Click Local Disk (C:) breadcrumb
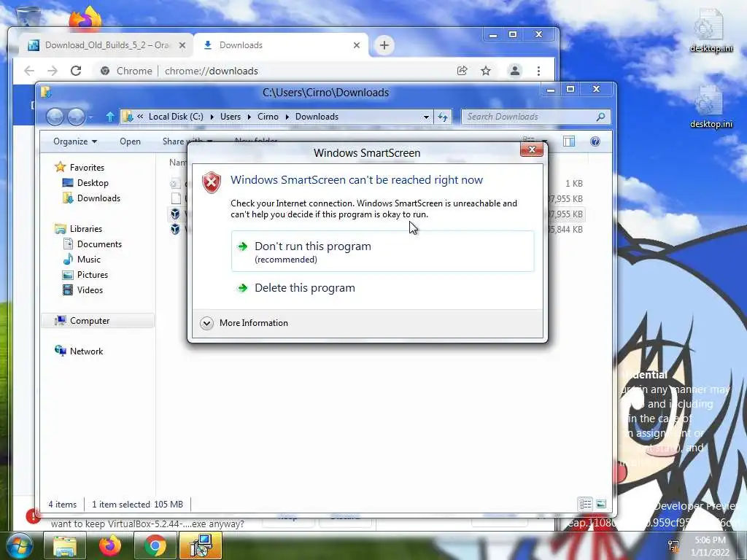Screen dimensions: 747x560 (176, 117)
